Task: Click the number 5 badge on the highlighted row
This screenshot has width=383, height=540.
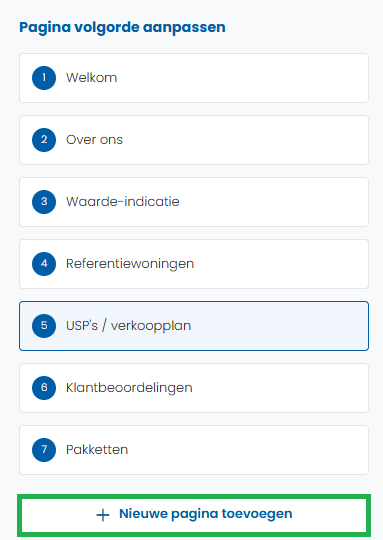Action: pyautogui.click(x=44, y=326)
